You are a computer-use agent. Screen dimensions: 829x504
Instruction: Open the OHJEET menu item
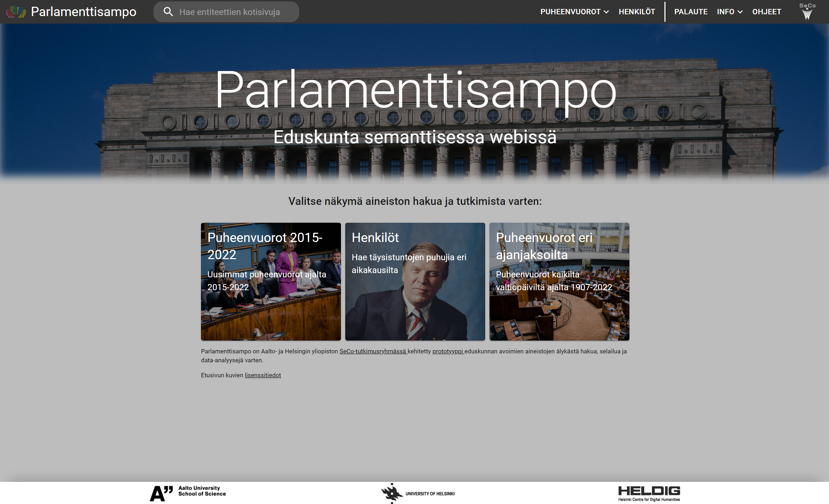[x=767, y=12]
